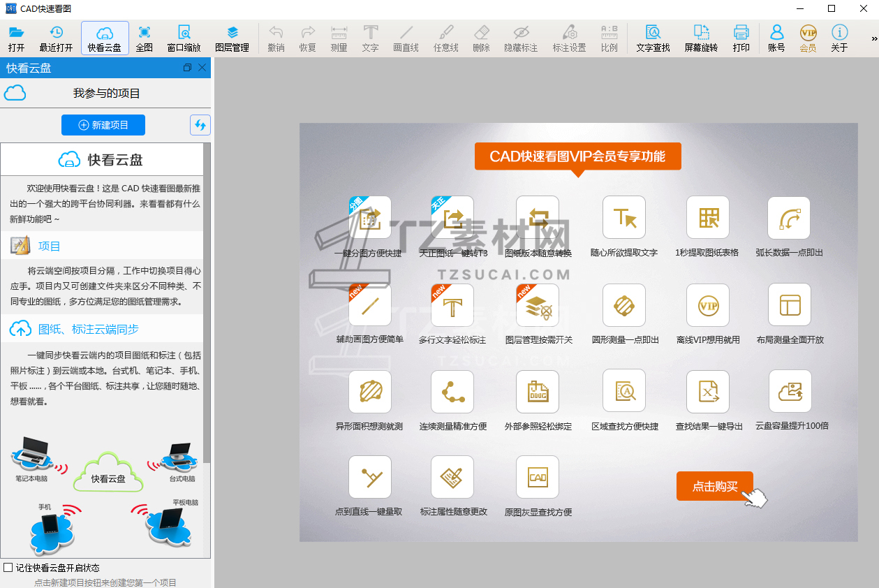The width and height of the screenshot is (879, 588).
Task: Select the 删除 eraser tool
Action: 481,38
